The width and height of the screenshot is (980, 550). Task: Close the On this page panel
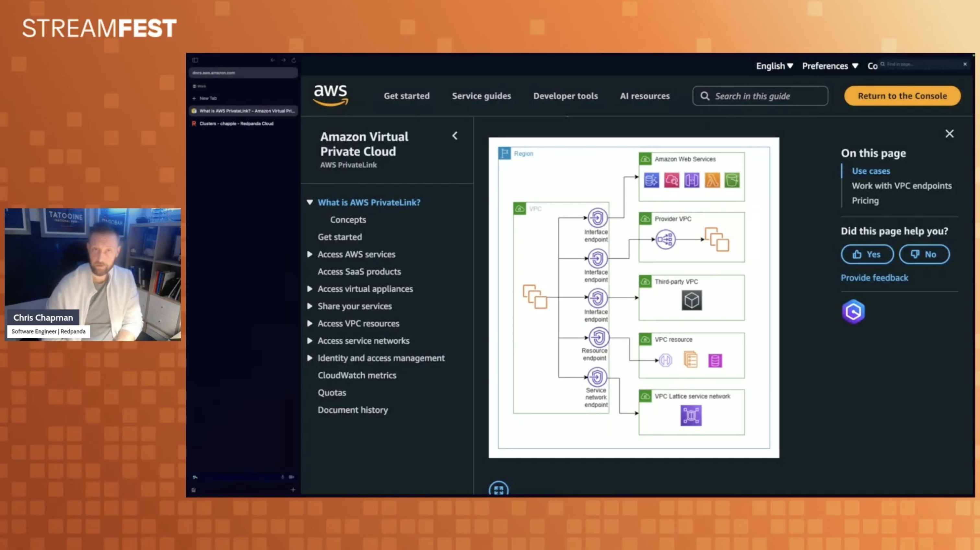pyautogui.click(x=949, y=134)
